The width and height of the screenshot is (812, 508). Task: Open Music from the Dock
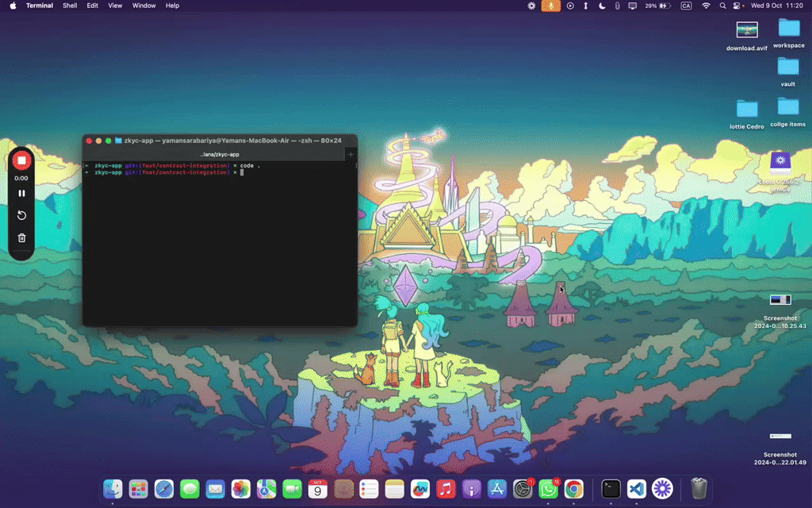446,488
